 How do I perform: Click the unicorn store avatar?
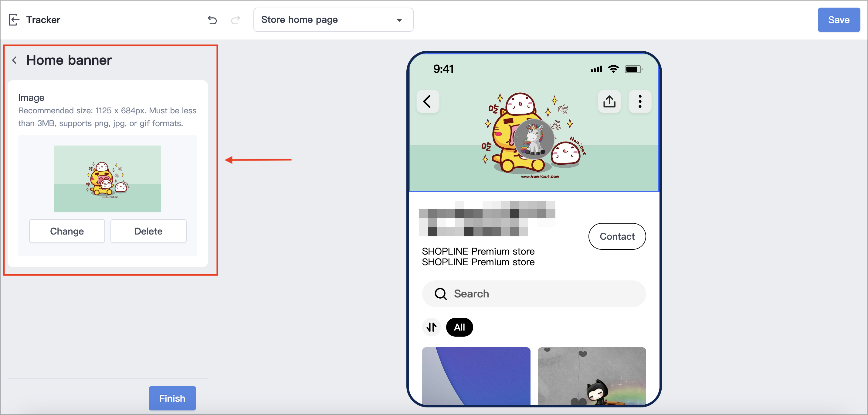pyautogui.click(x=534, y=139)
